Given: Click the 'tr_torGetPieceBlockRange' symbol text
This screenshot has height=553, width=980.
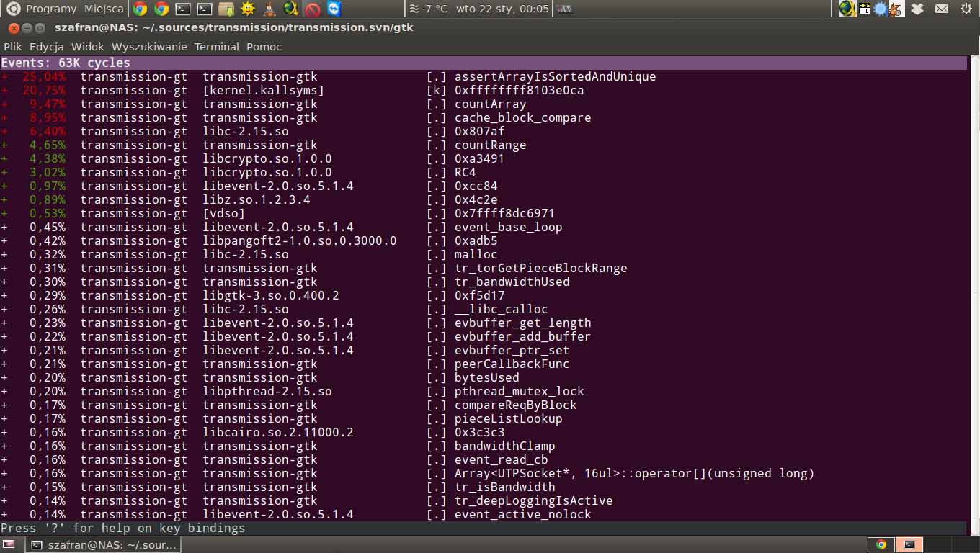Looking at the screenshot, I should tap(540, 268).
